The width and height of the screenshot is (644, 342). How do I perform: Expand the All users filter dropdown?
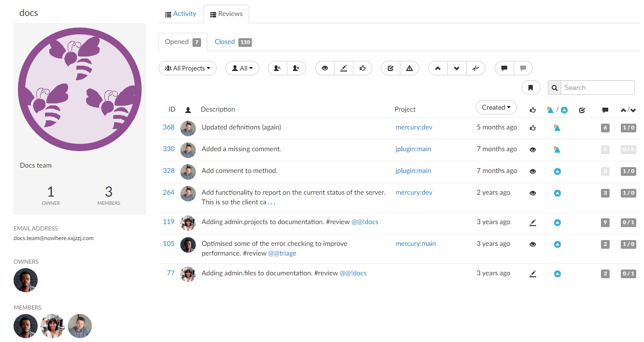pyautogui.click(x=242, y=68)
